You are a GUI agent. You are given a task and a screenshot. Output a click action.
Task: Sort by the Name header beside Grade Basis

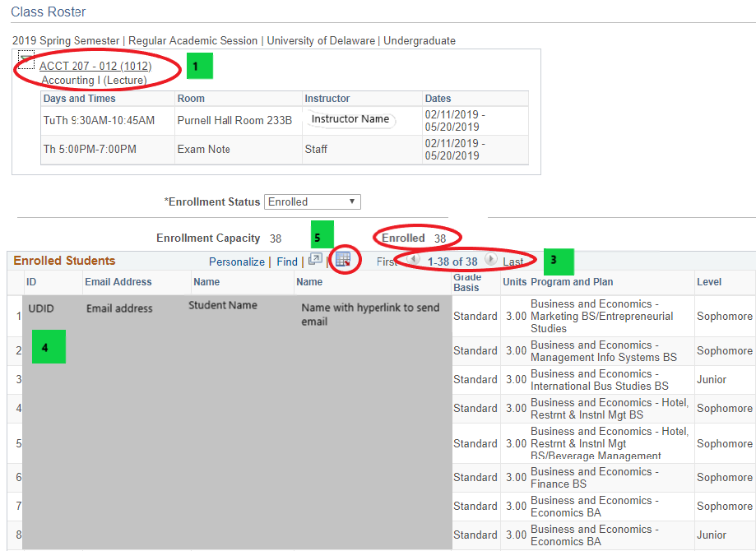(309, 282)
